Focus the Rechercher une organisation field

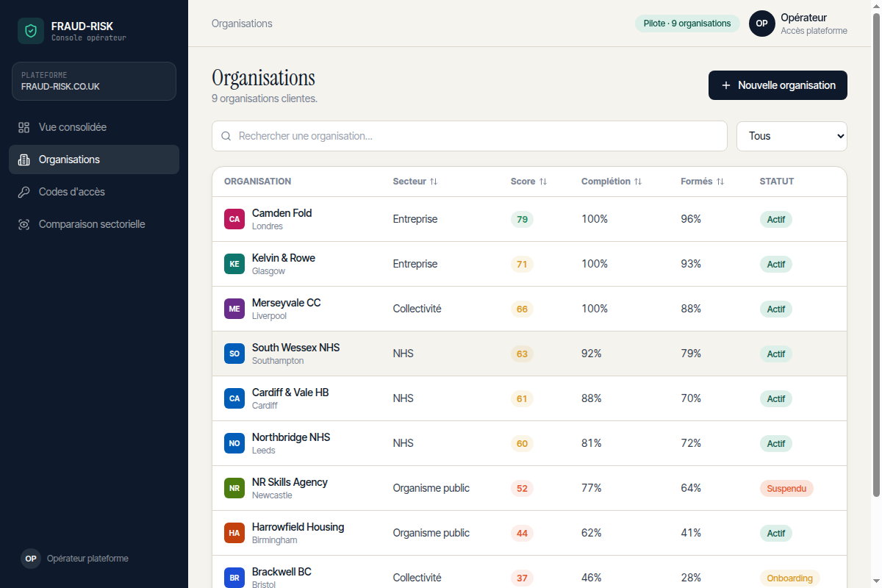coord(470,136)
